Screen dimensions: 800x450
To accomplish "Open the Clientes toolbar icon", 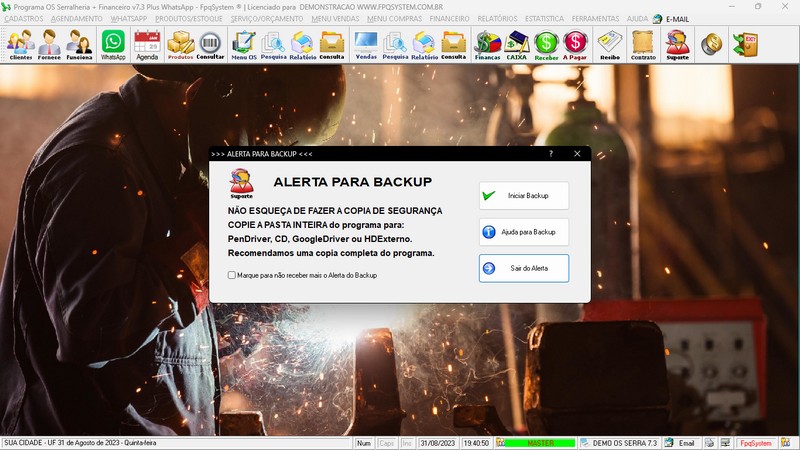I will [20, 44].
